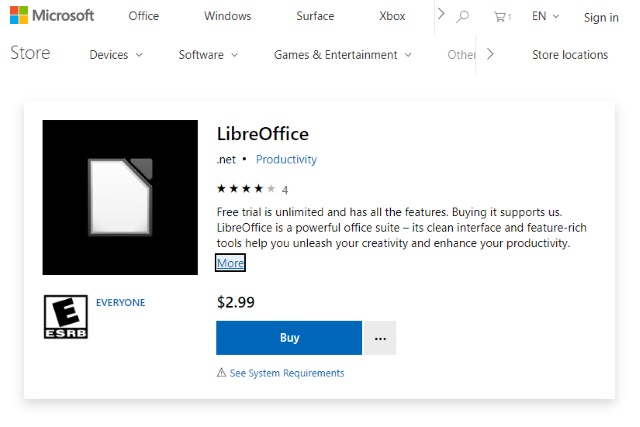Click the star rating
This screenshot has height=427, width=640.
click(245, 189)
